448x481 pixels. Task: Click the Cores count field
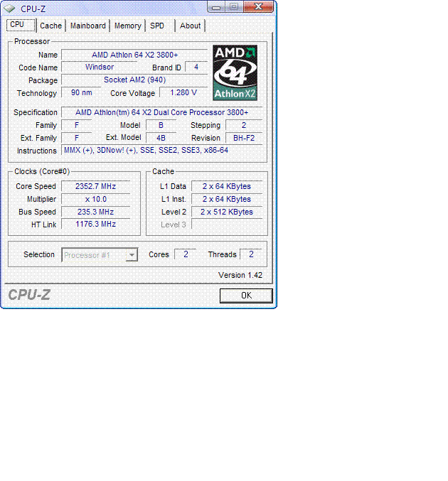(186, 254)
